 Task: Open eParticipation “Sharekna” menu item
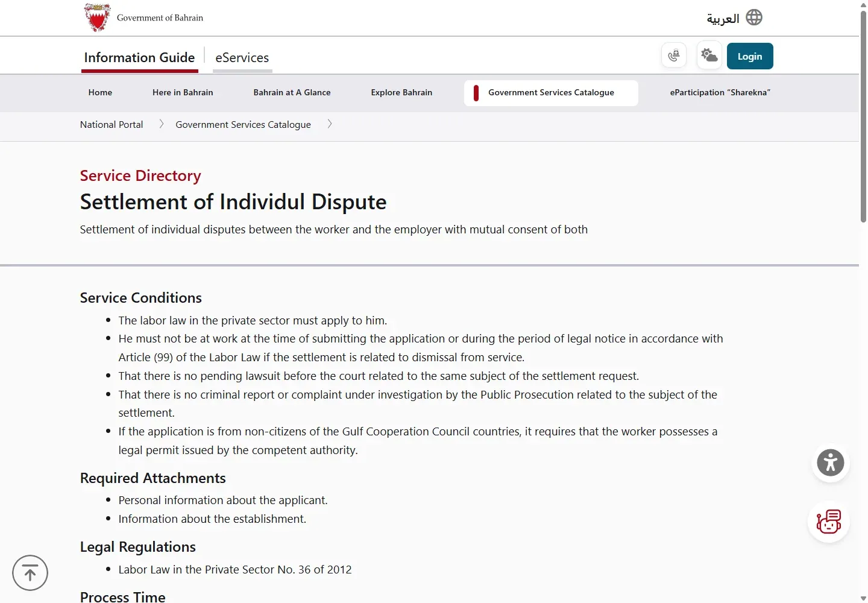pyautogui.click(x=720, y=92)
